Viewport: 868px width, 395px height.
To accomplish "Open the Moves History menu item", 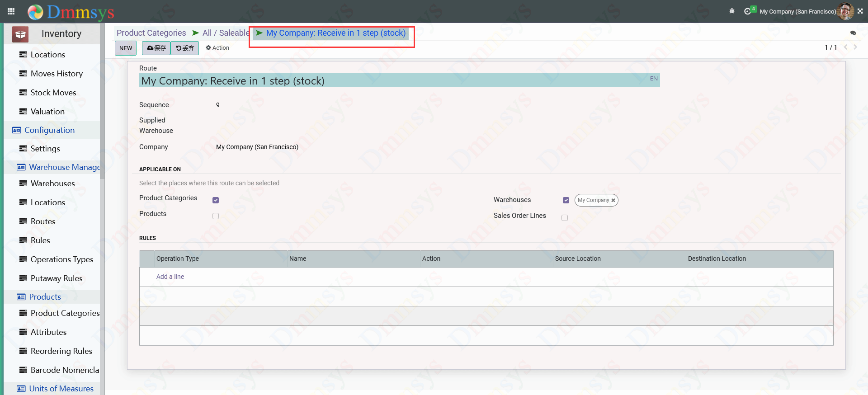I will 57,73.
